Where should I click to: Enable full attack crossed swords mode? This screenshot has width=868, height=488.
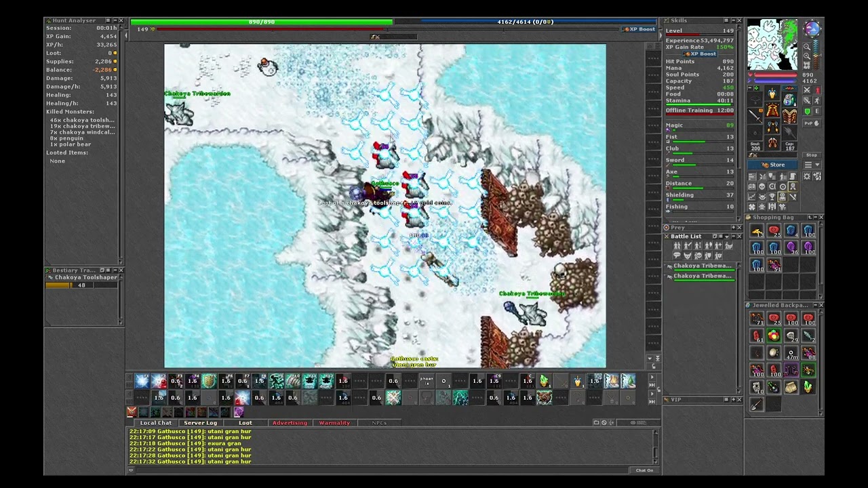pos(807,89)
